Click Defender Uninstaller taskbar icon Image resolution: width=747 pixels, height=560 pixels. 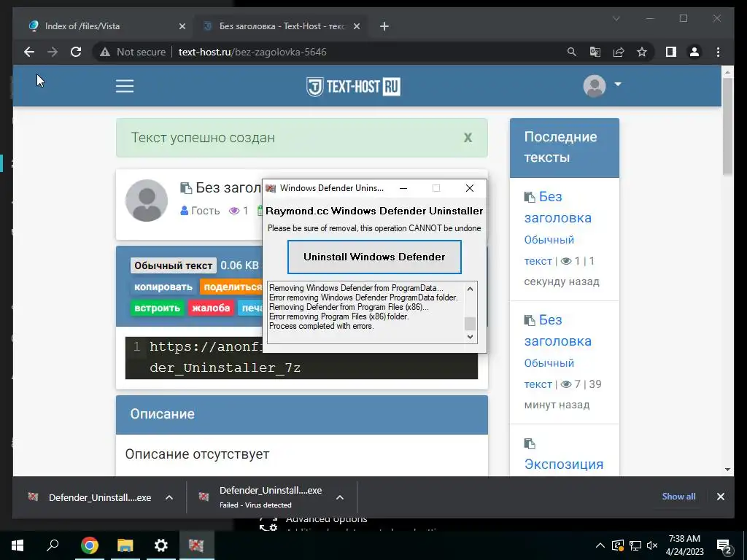(196, 545)
